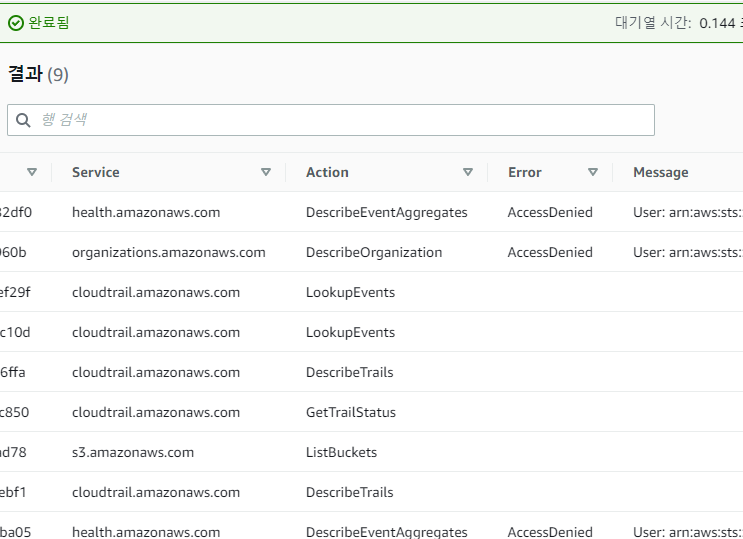
Task: Click the magnifier icon in search box
Action: point(23,120)
